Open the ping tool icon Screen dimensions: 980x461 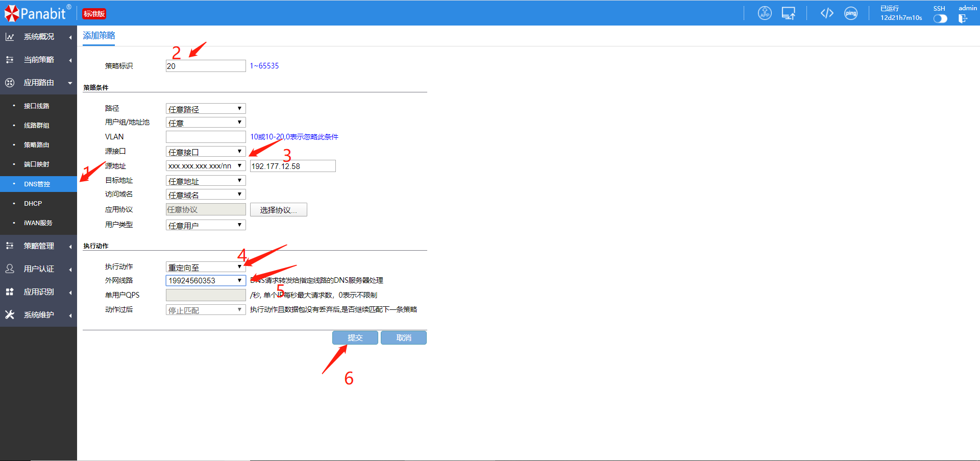click(851, 13)
